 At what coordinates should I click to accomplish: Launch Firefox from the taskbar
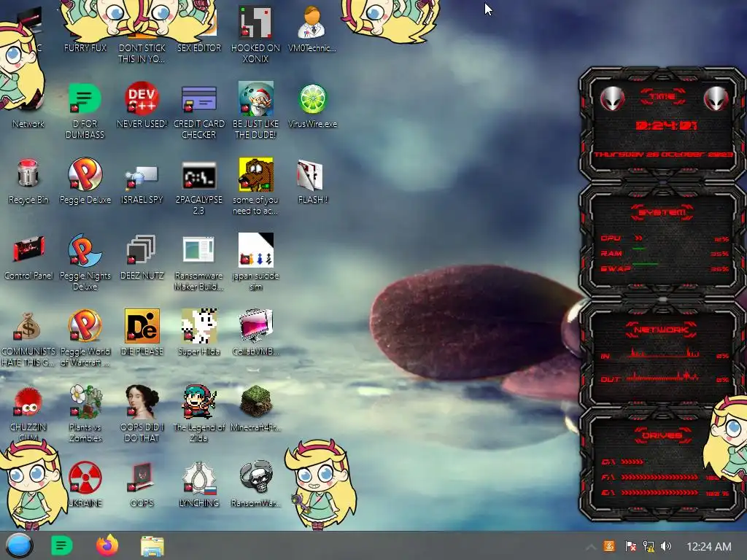tap(107, 545)
